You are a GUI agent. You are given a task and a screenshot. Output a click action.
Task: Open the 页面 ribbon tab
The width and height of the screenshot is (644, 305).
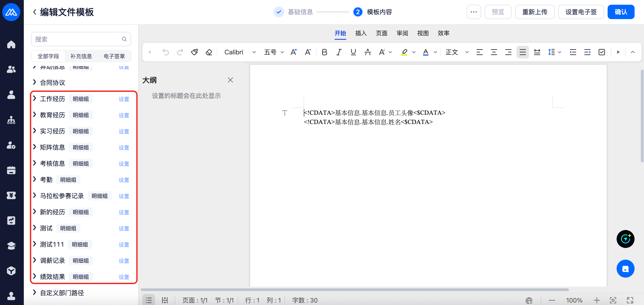[x=382, y=33]
